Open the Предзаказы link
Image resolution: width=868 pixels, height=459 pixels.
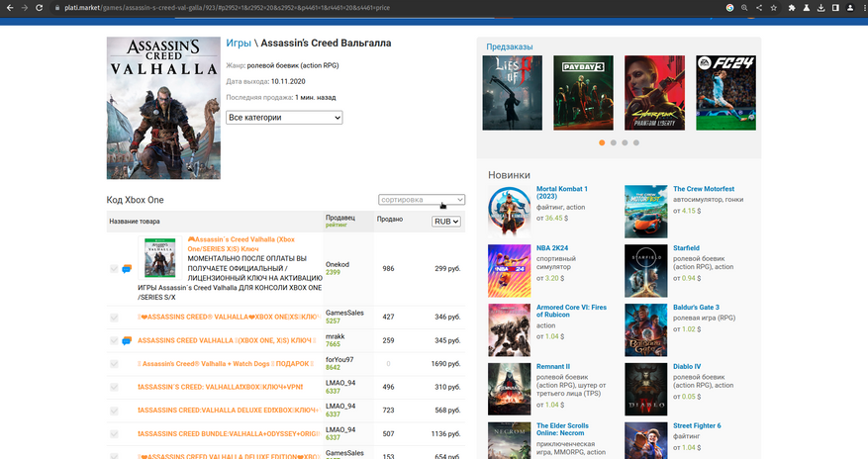point(510,47)
